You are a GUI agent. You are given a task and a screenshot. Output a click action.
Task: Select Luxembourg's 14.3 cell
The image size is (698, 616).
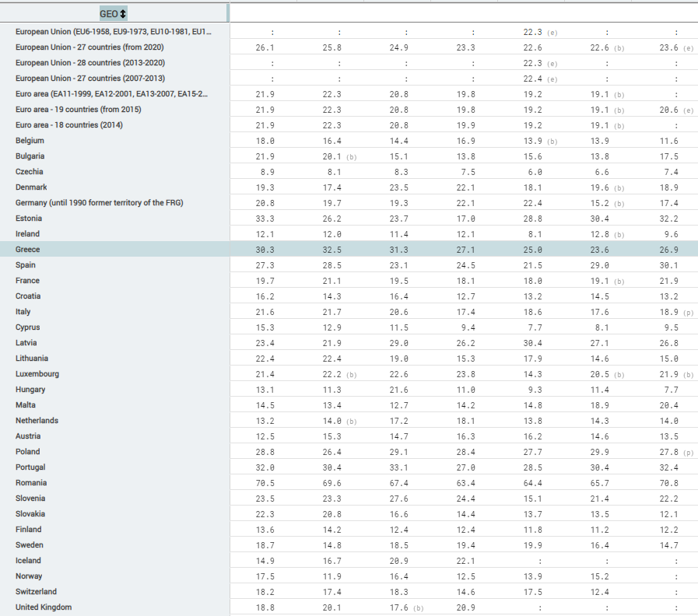point(533,375)
